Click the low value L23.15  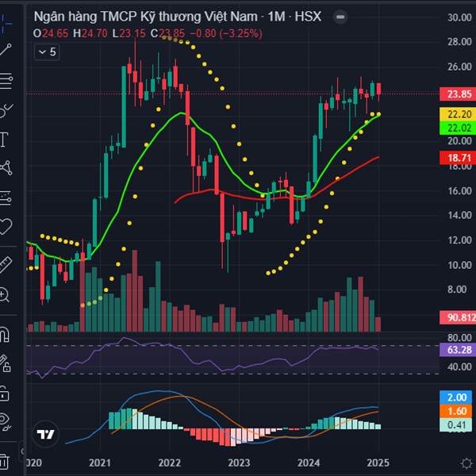[x=129, y=33]
